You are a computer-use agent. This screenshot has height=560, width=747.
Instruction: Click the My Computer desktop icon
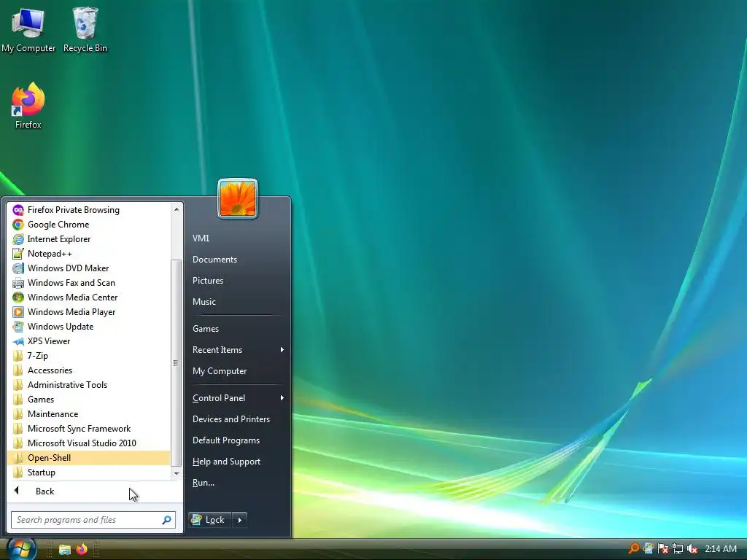(x=28, y=29)
